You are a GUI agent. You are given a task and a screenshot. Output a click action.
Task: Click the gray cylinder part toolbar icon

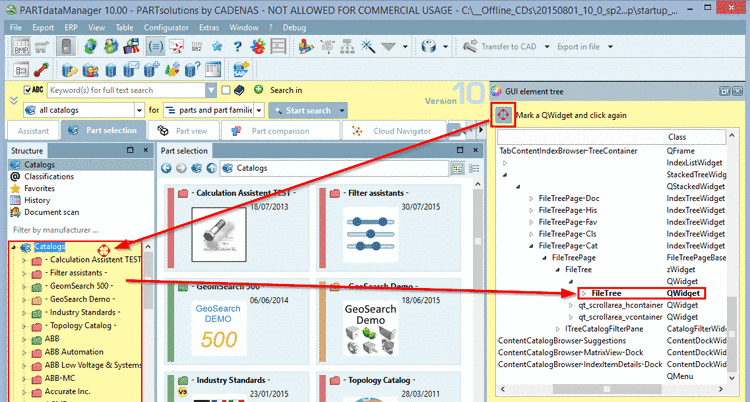click(x=429, y=46)
